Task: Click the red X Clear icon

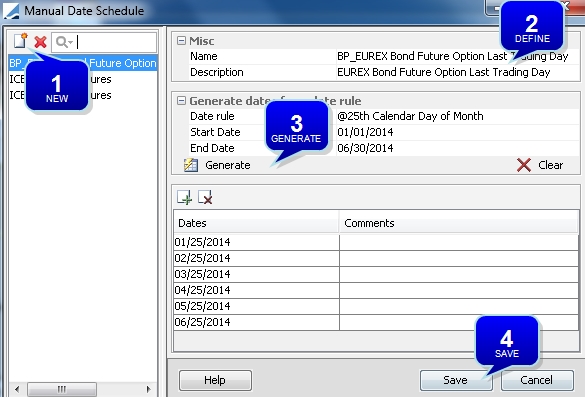Action: pos(524,165)
